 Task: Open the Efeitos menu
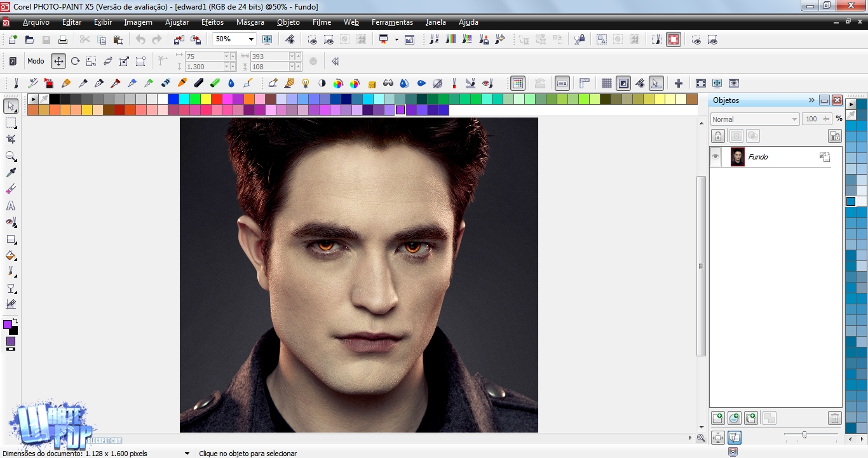pyautogui.click(x=212, y=22)
